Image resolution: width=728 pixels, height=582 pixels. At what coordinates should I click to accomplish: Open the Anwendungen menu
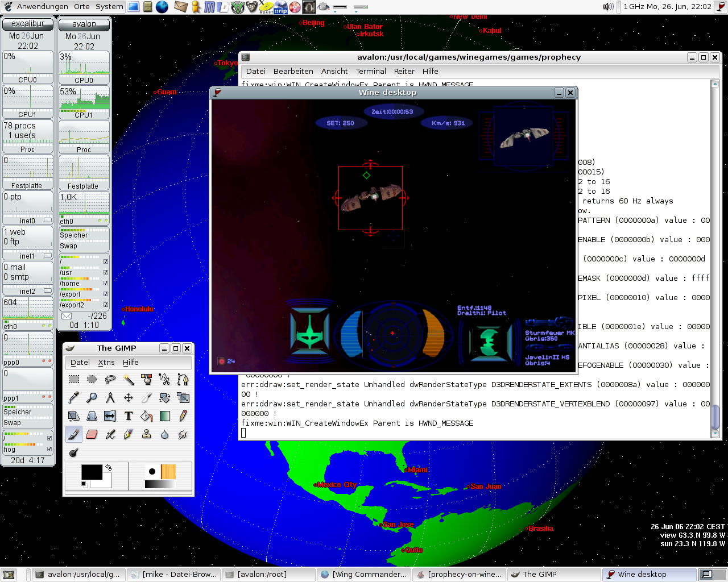pos(42,7)
